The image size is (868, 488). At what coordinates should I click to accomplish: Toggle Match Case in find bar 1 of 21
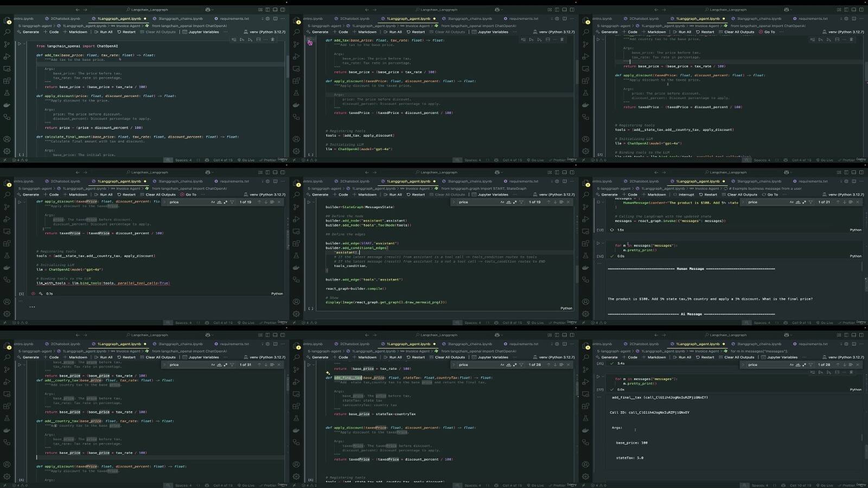tap(792, 202)
